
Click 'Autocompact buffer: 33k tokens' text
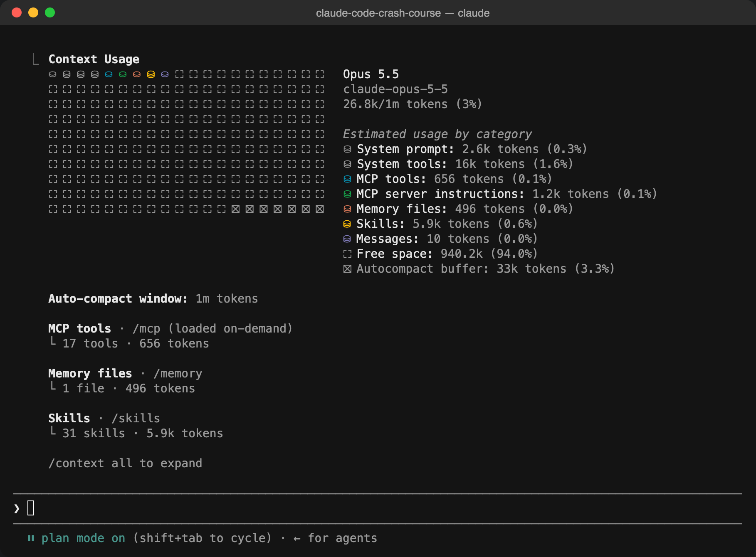[462, 269]
